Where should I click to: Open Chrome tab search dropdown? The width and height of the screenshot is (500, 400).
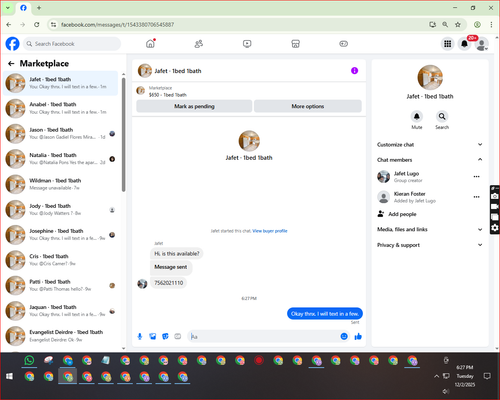tap(8, 8)
